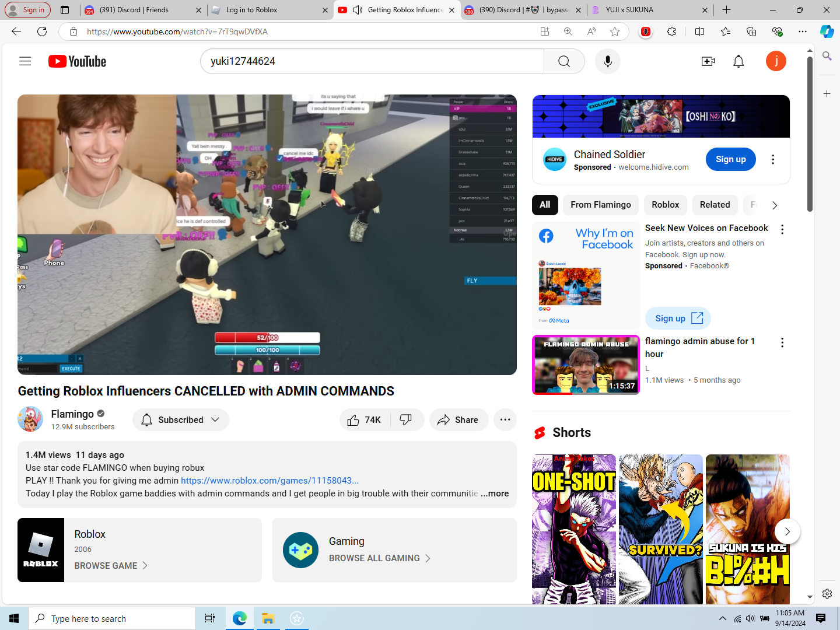Image resolution: width=840 pixels, height=630 pixels.
Task: Open the YouTube guide hamburger menu
Action: click(x=25, y=61)
